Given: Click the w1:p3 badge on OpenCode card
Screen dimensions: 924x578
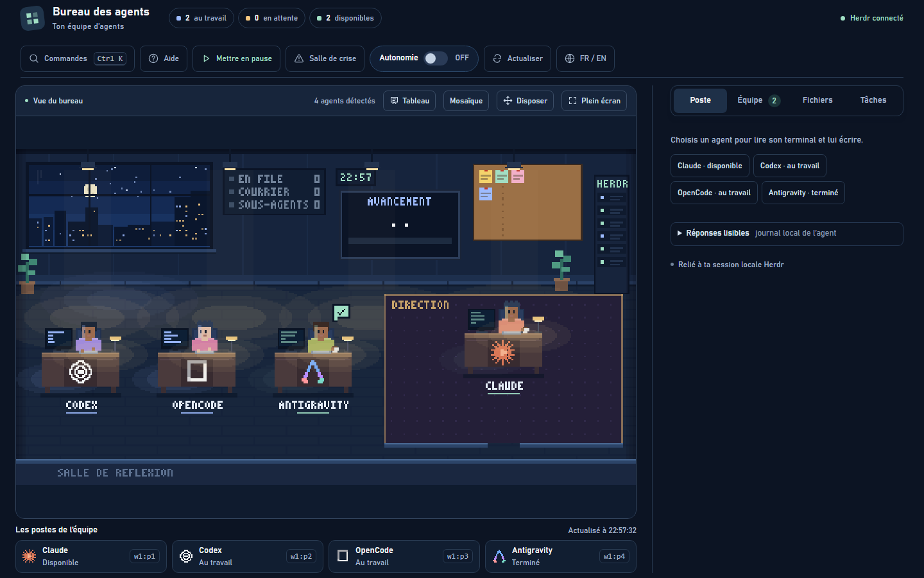Looking at the screenshot, I should (458, 556).
